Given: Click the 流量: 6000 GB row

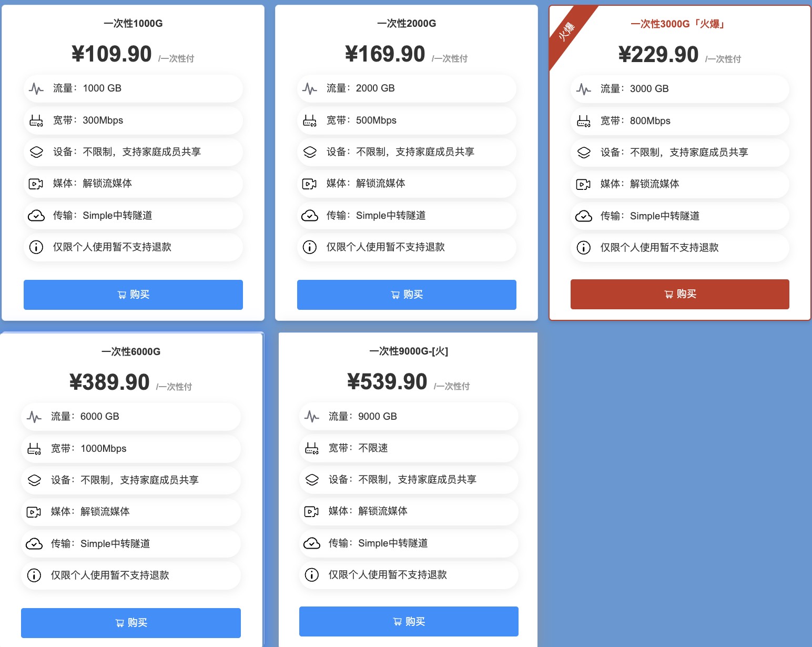Looking at the screenshot, I should 131,417.
